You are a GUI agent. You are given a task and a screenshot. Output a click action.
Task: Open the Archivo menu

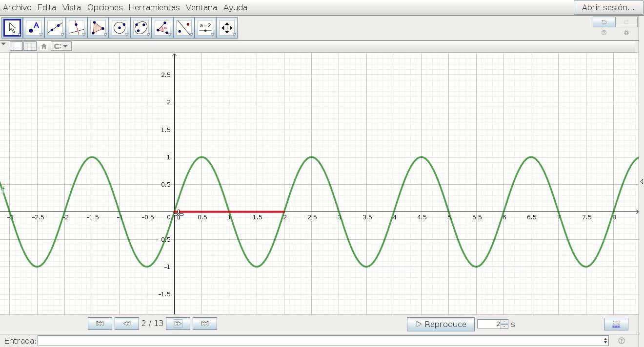(x=17, y=7)
